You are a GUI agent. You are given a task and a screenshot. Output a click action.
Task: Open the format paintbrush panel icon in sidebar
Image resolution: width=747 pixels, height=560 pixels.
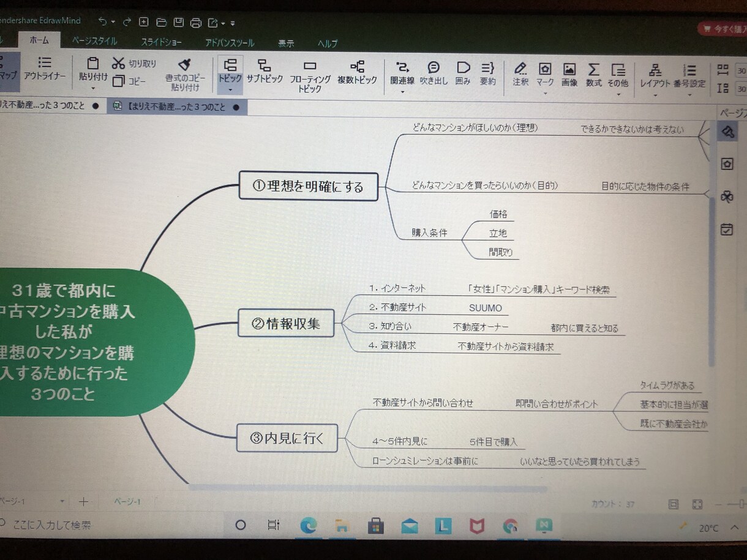727,132
